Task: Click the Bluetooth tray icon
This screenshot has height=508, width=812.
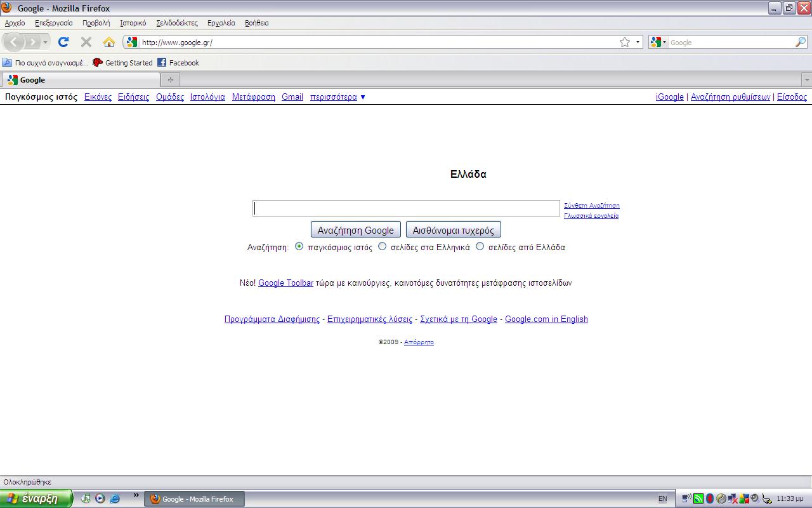Action: click(x=710, y=499)
